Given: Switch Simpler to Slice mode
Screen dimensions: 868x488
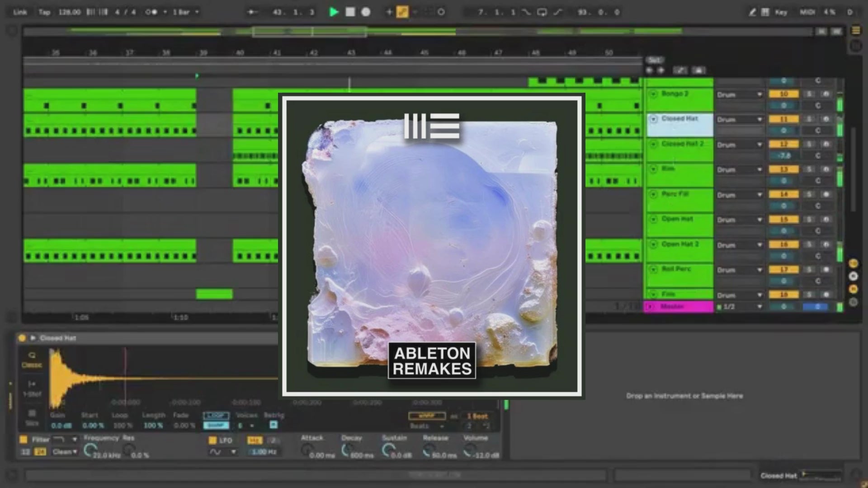Looking at the screenshot, I should pos(32,418).
